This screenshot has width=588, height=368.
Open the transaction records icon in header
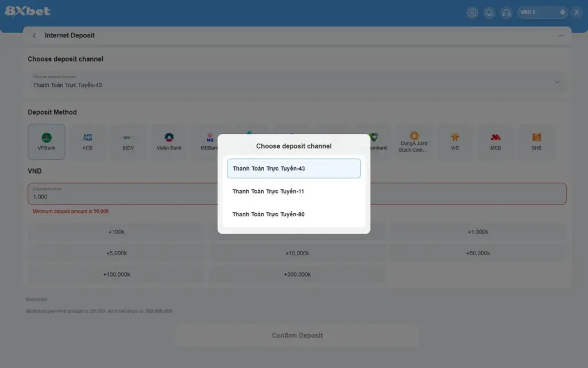coord(472,13)
